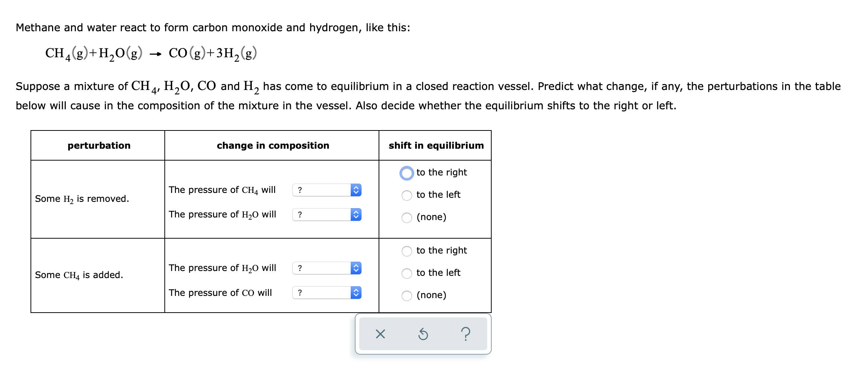Open H2O pressure dropdown for CH4 added
Screen dimensions: 868x368
click(x=327, y=268)
